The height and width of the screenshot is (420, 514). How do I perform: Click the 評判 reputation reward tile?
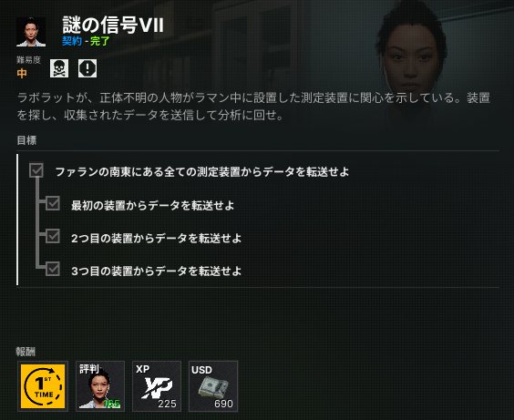coord(100,386)
